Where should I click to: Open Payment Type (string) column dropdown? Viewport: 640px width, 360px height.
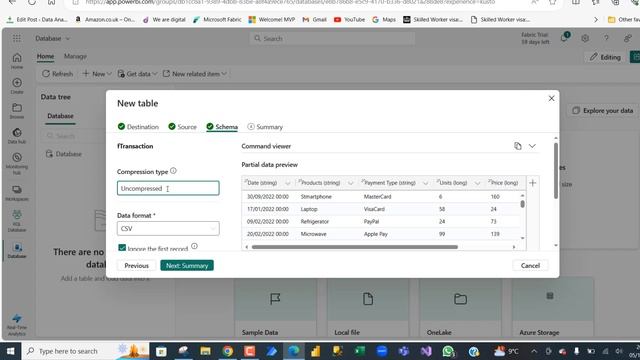pyautogui.click(x=425, y=183)
